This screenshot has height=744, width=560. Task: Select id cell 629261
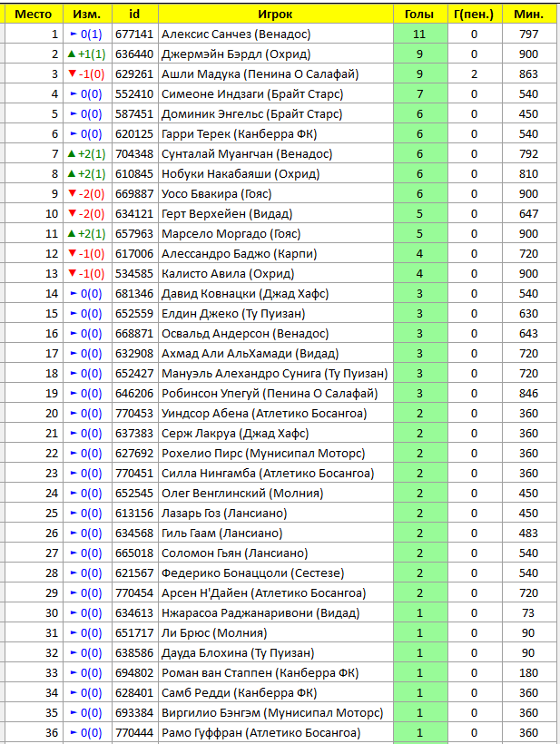click(x=134, y=74)
